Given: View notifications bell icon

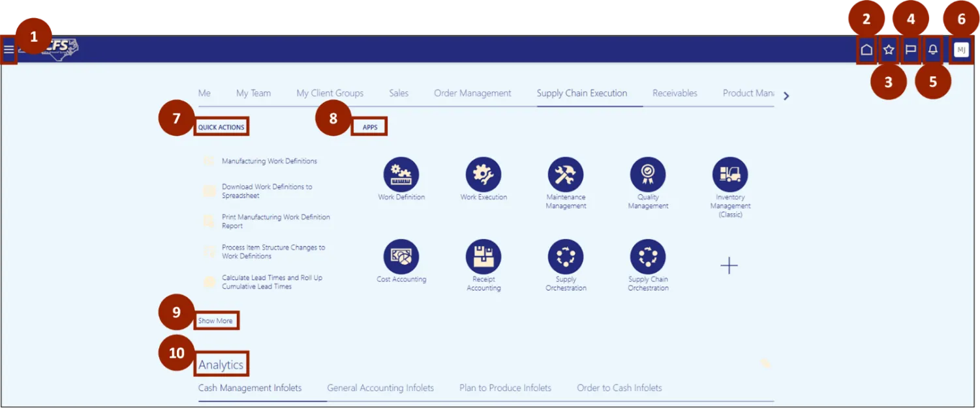Looking at the screenshot, I should [933, 50].
